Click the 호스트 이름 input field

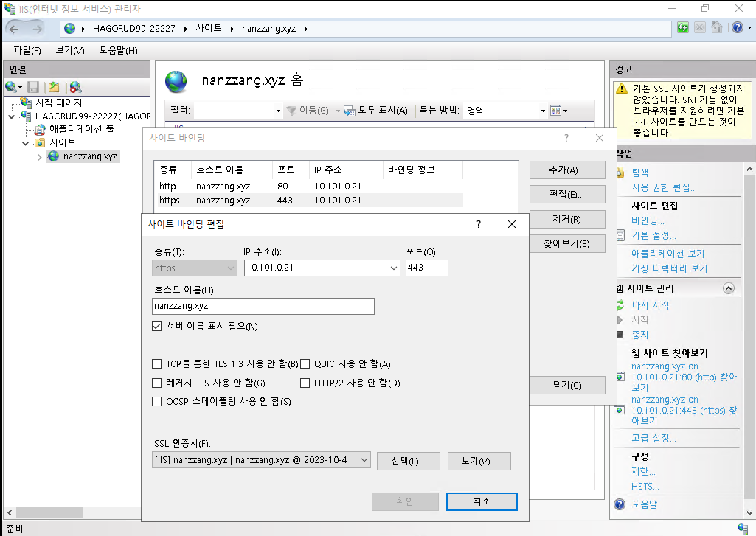point(263,306)
